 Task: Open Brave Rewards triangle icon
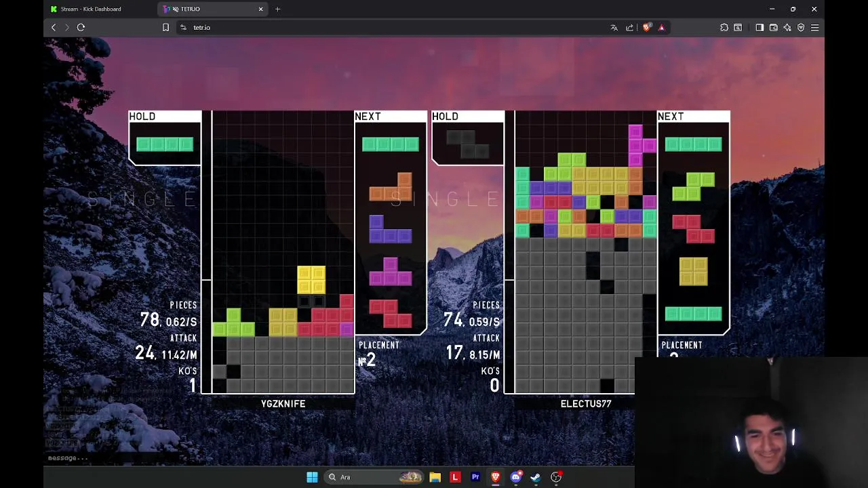point(662,27)
